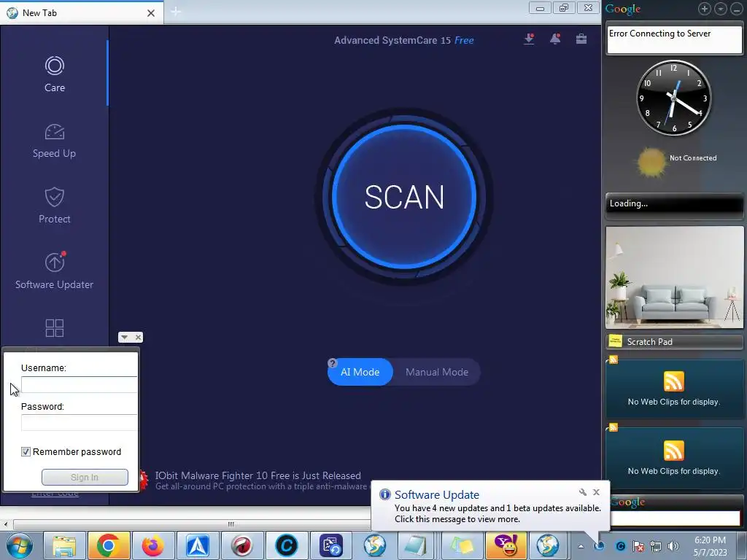Launch Google Chrome from taskbar
Image resolution: width=747 pixels, height=560 pixels.
[109, 545]
